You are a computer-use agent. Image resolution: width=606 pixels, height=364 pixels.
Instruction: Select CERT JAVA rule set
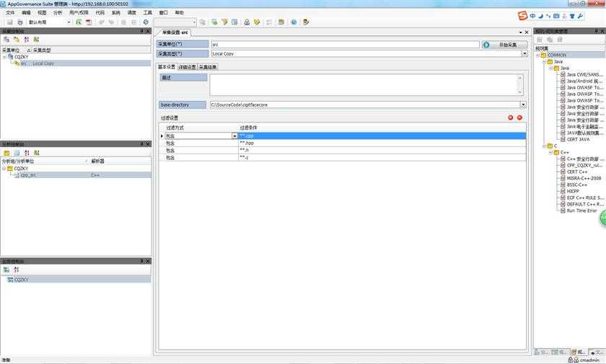578,139
